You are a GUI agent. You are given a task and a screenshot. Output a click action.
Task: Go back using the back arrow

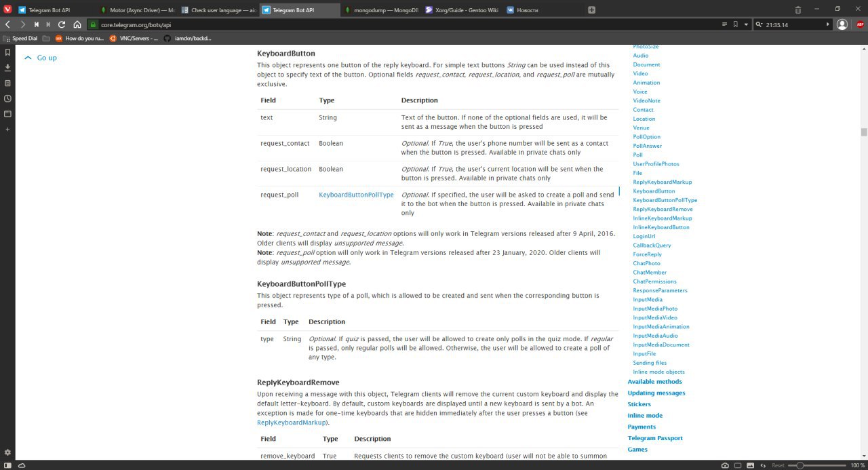[x=7, y=24]
